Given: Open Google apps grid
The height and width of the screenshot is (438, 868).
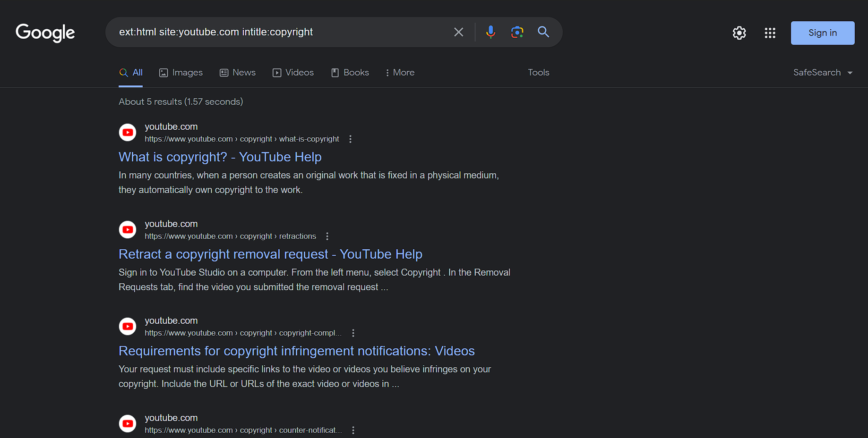Looking at the screenshot, I should (x=770, y=33).
